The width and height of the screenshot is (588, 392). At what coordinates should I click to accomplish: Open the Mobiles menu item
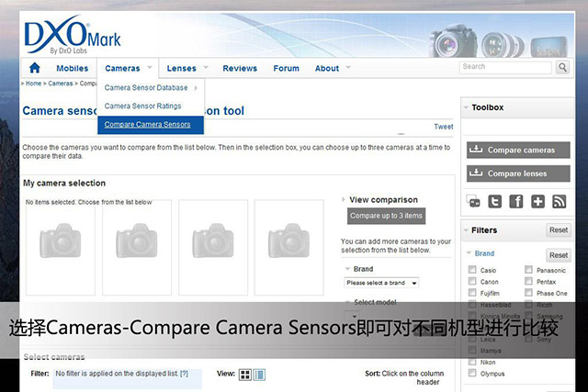[73, 68]
